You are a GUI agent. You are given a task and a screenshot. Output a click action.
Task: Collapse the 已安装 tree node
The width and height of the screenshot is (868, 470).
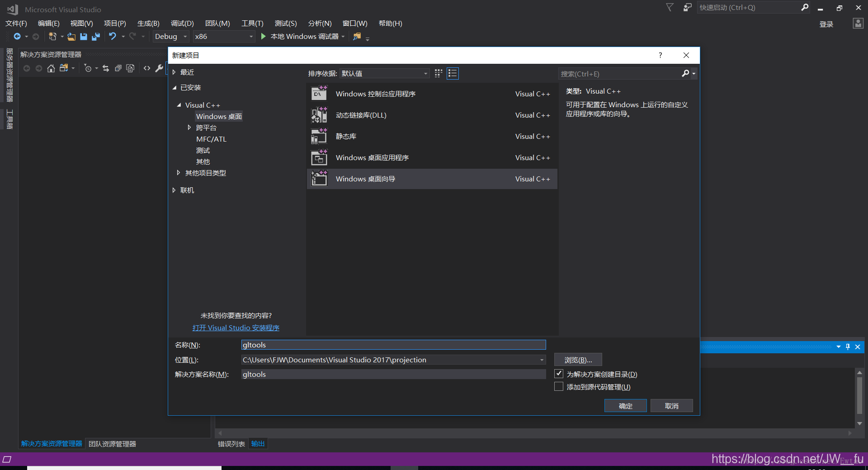click(x=175, y=88)
